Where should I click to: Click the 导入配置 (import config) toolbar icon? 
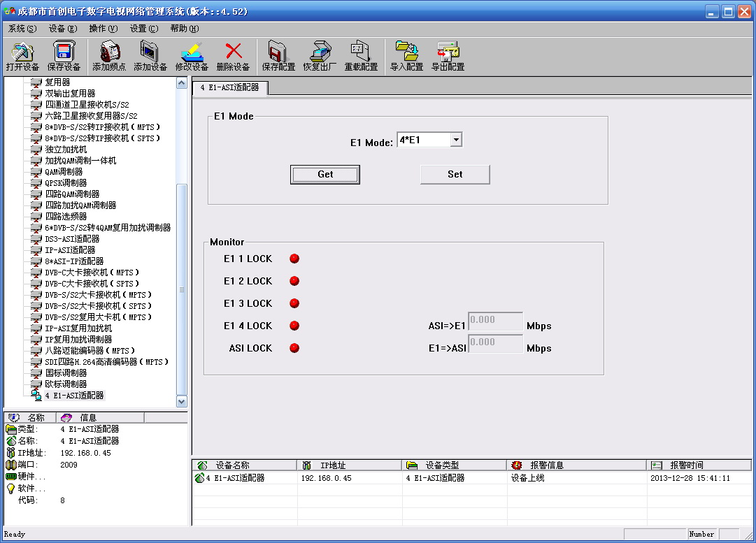point(406,56)
